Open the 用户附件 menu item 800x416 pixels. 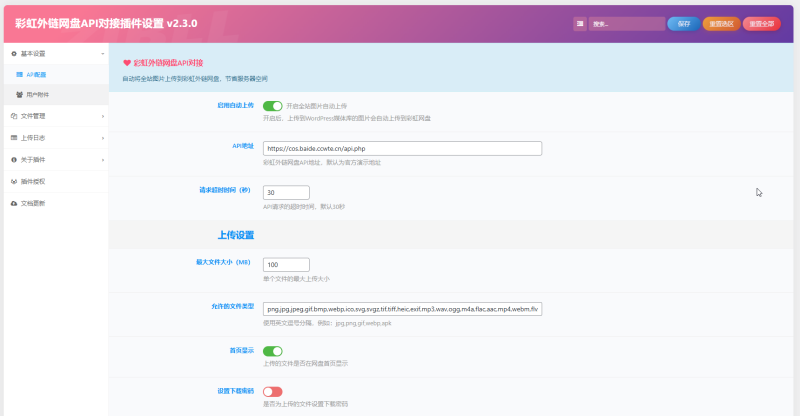pyautogui.click(x=38, y=94)
